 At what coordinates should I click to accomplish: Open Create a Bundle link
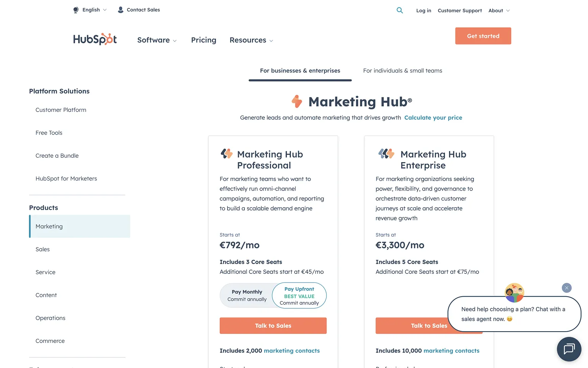pos(57,156)
